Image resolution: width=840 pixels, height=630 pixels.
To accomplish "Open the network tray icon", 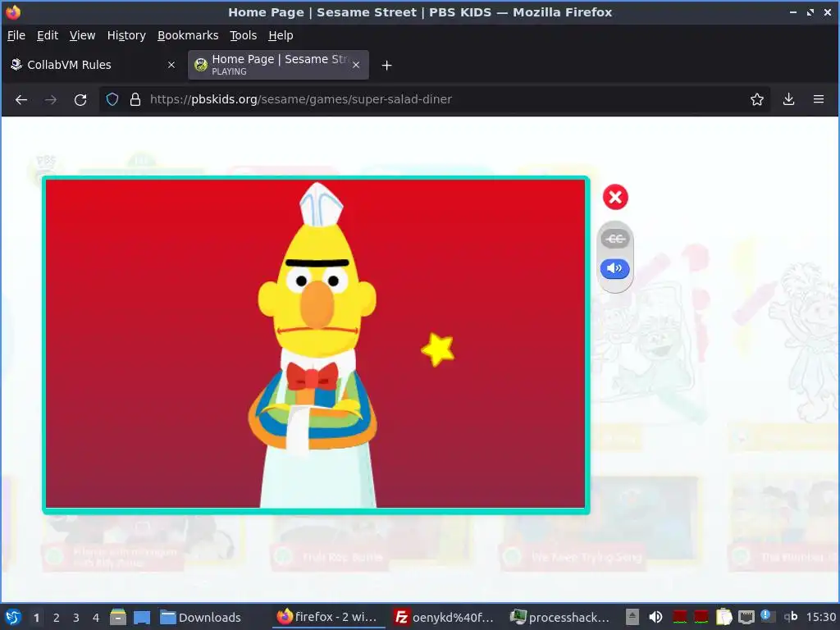I will click(746, 617).
